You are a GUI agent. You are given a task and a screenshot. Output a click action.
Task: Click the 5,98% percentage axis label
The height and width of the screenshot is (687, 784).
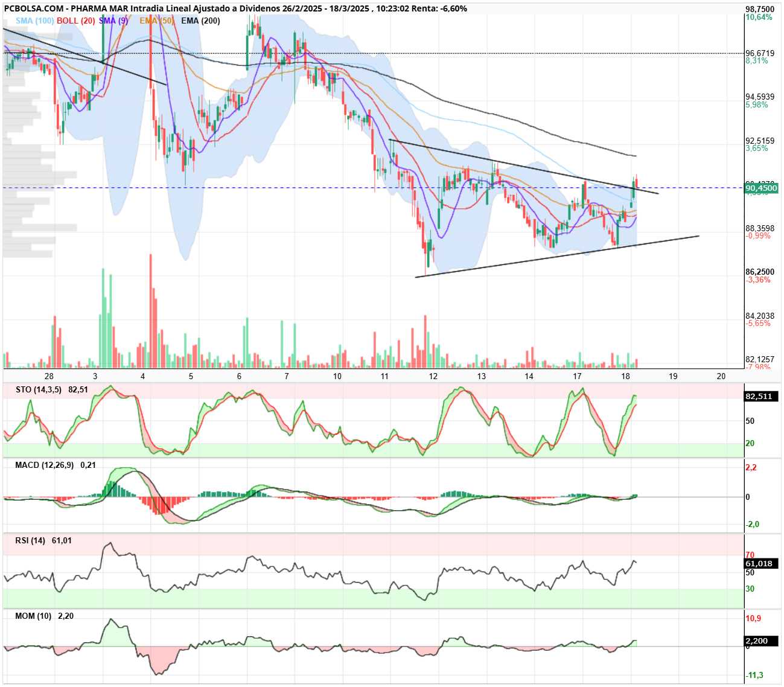pyautogui.click(x=757, y=104)
